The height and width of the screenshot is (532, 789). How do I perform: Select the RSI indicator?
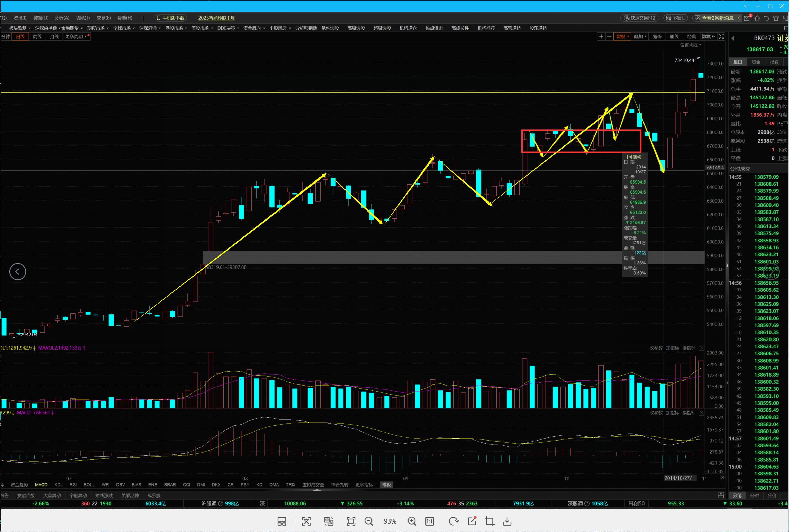[73, 484]
